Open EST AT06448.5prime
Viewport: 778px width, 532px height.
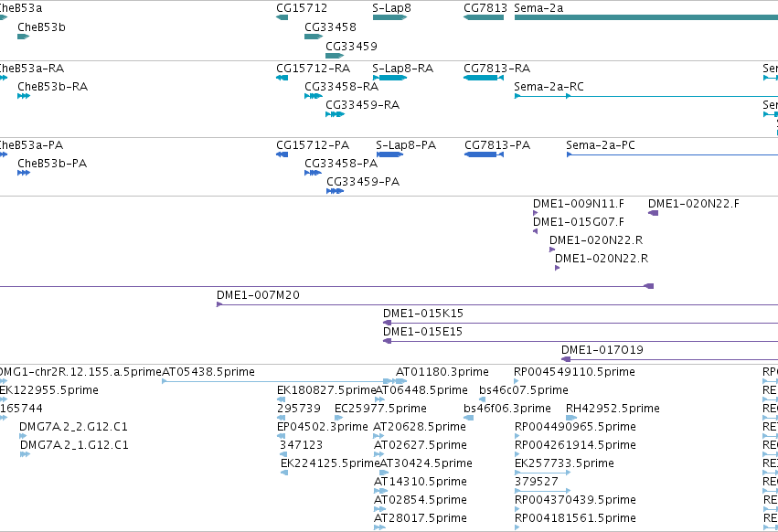pyautogui.click(x=421, y=390)
